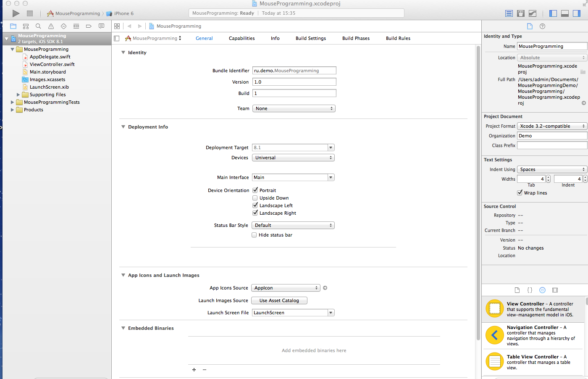This screenshot has height=379, width=588.
Task: Go back in editor history
Action: (129, 26)
